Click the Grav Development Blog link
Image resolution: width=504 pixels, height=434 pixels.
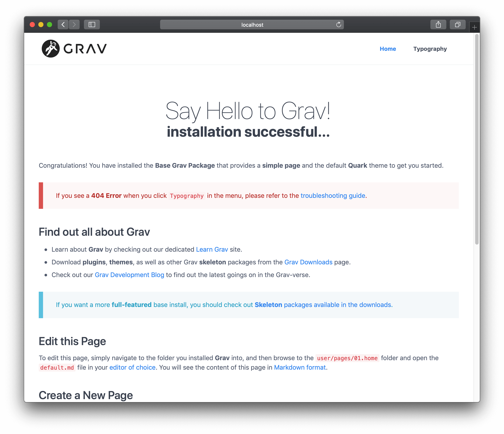[x=129, y=274]
